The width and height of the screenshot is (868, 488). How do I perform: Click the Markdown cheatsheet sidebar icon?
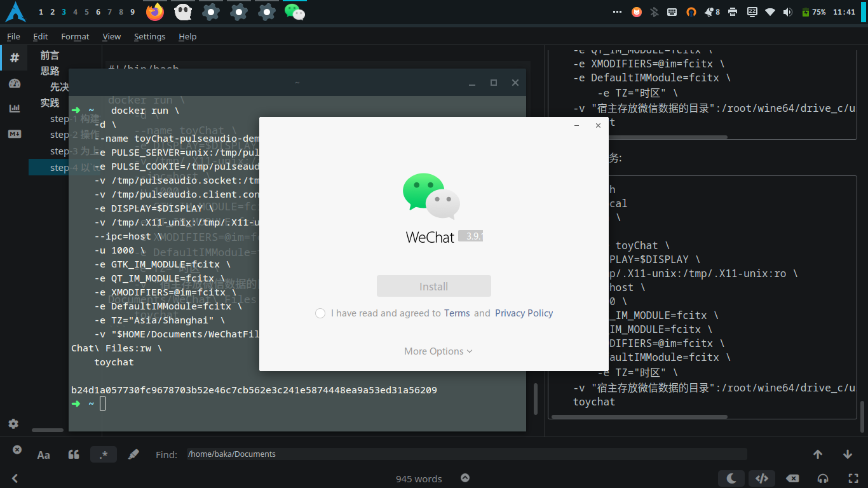click(14, 134)
